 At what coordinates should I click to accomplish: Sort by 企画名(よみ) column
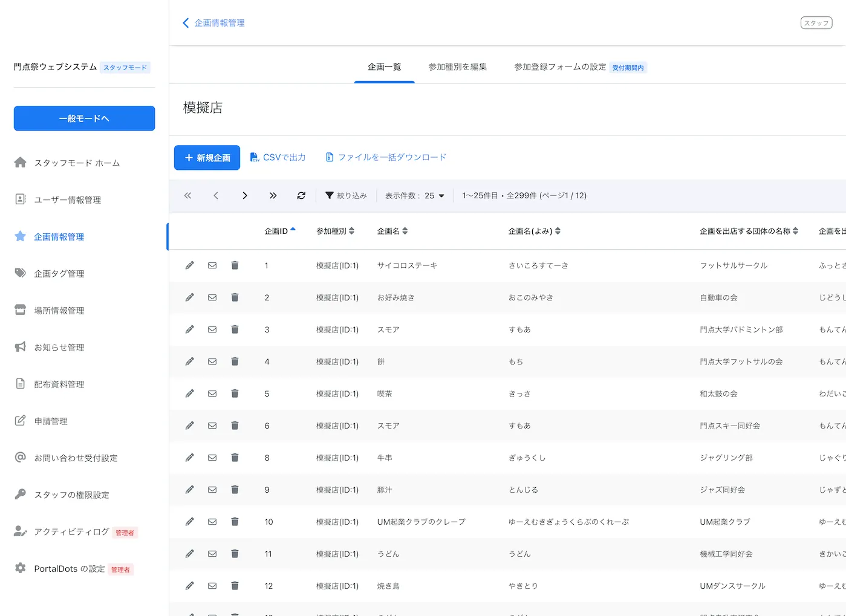click(x=535, y=231)
